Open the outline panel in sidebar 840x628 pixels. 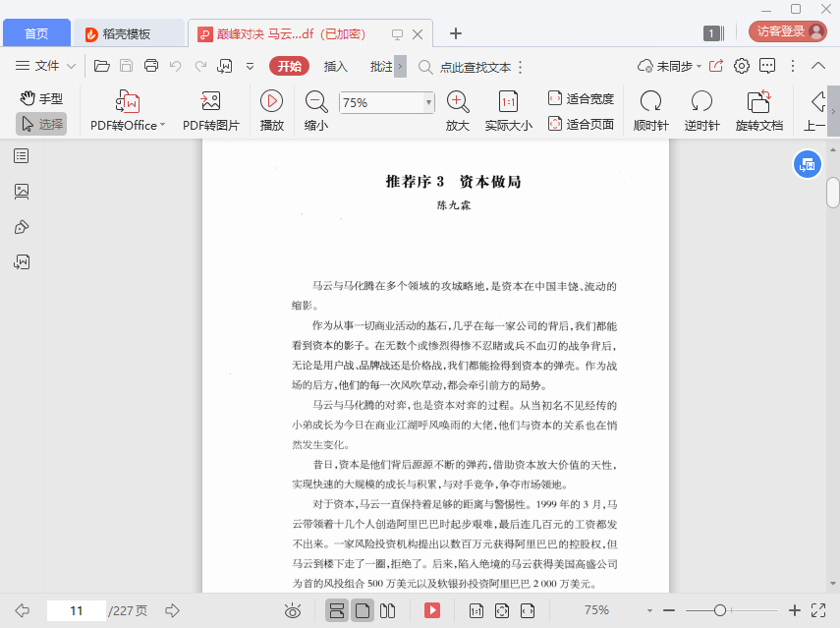tap(22, 156)
